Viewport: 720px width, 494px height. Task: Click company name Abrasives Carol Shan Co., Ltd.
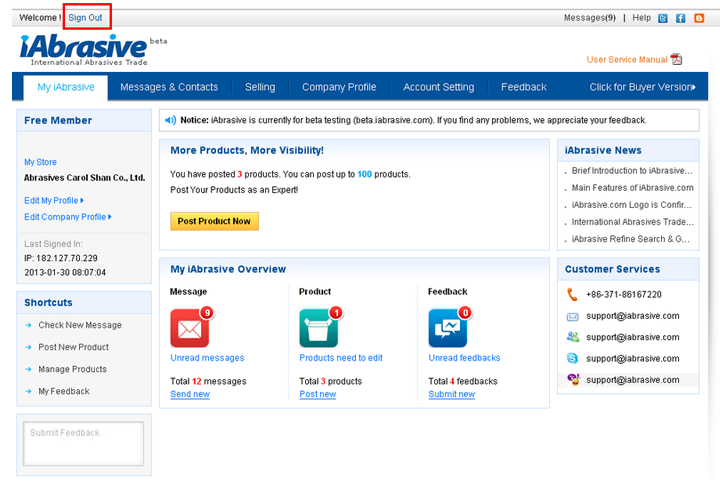(84, 178)
